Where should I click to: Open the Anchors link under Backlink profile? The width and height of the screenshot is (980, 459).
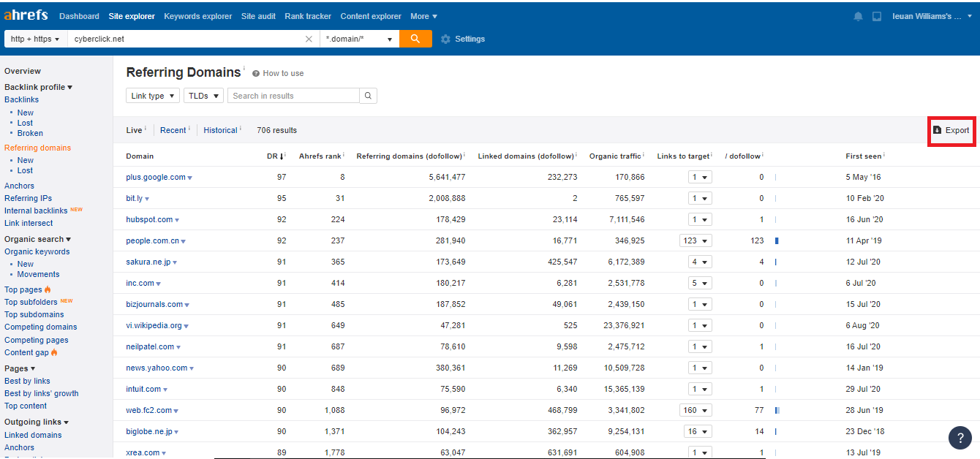click(x=19, y=186)
